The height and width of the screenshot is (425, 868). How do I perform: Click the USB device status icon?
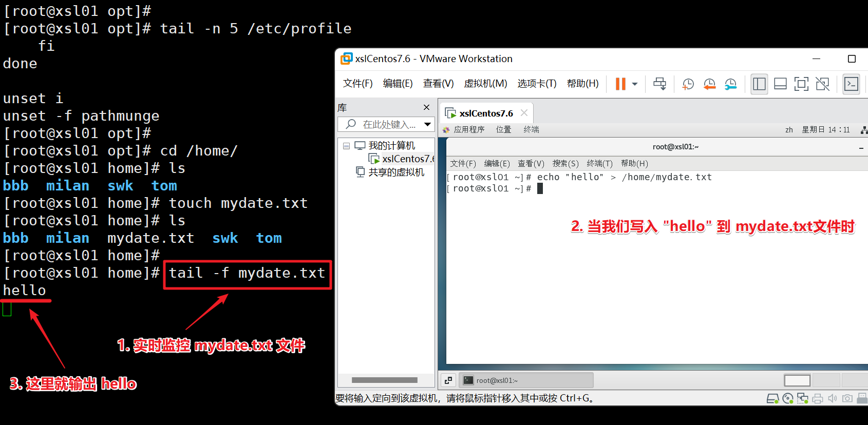click(863, 399)
